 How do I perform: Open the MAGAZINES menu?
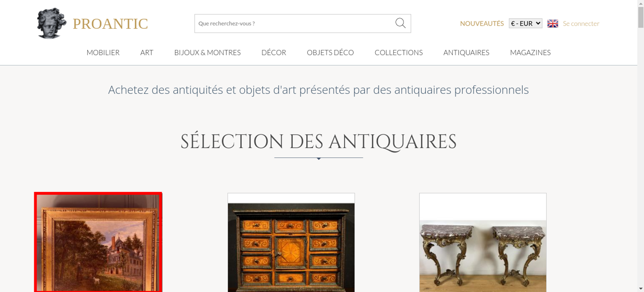click(530, 52)
